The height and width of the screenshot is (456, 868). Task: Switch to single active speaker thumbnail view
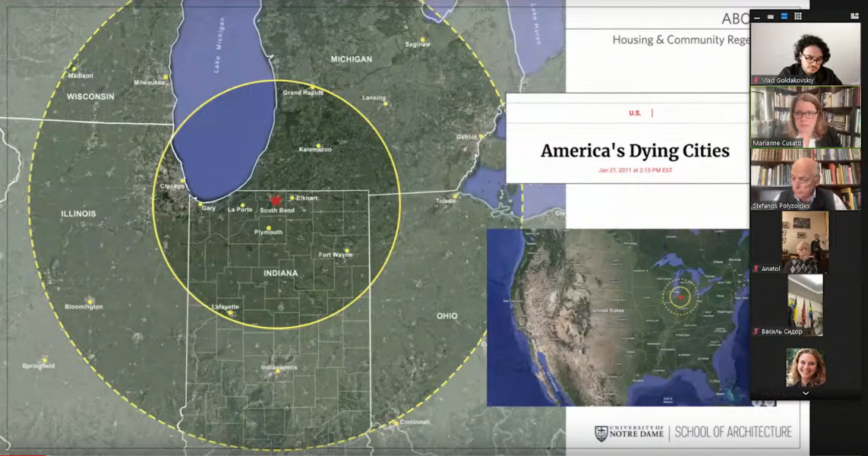771,16
